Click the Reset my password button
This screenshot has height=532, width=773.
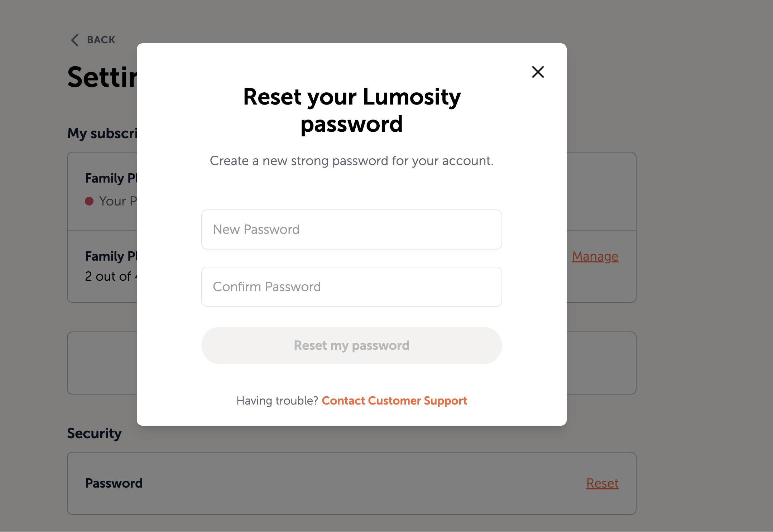(x=351, y=345)
